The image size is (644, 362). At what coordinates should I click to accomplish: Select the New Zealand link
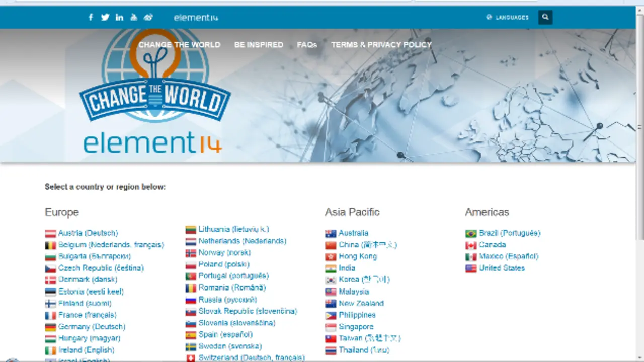pos(361,303)
